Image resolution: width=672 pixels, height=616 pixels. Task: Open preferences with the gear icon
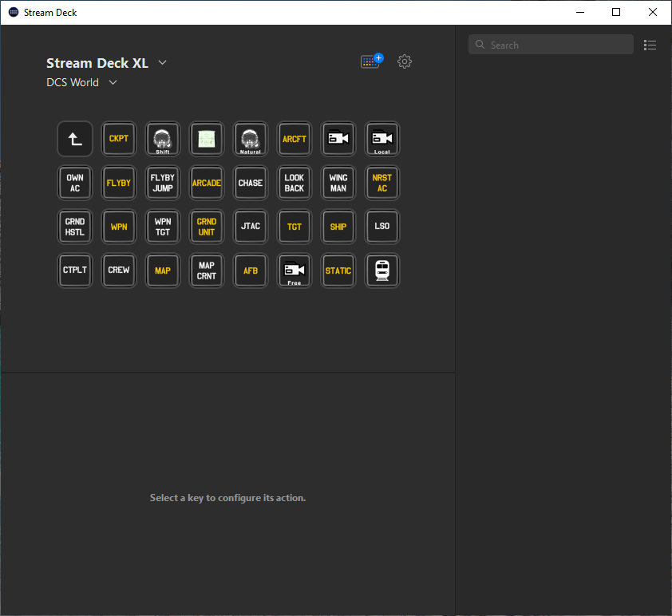click(405, 61)
